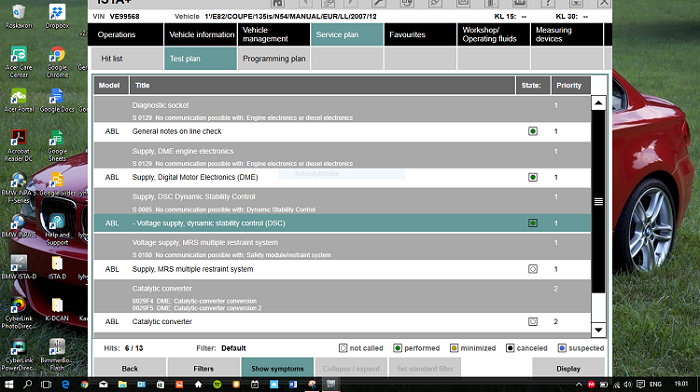This screenshot has height=392, width=700.
Task: Open File Explorer in the taskbar
Action: point(122,384)
